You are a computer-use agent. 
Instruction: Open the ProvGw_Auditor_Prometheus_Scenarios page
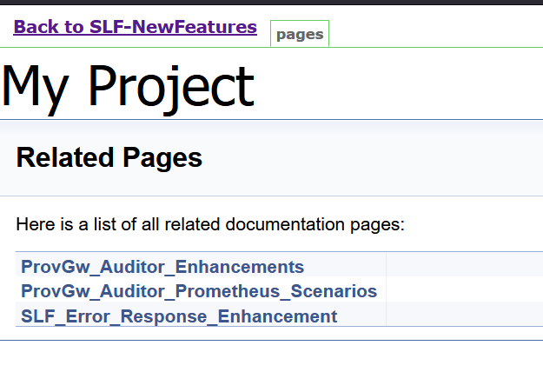click(199, 291)
